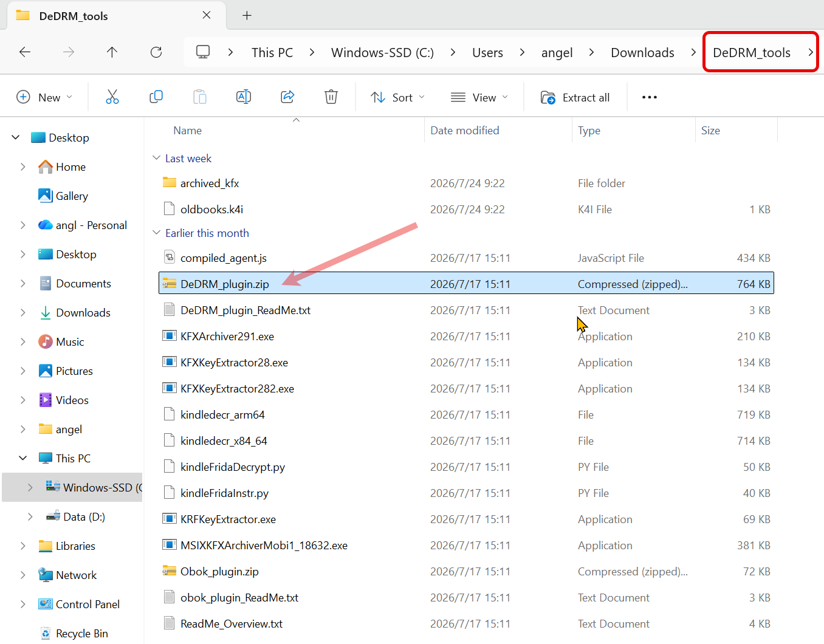Click the KFXArchiver291.exe application icon
This screenshot has height=644, width=824.
170,336
